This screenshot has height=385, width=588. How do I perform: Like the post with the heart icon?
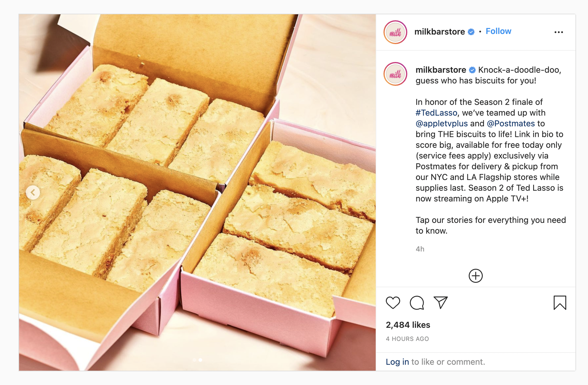(x=393, y=303)
